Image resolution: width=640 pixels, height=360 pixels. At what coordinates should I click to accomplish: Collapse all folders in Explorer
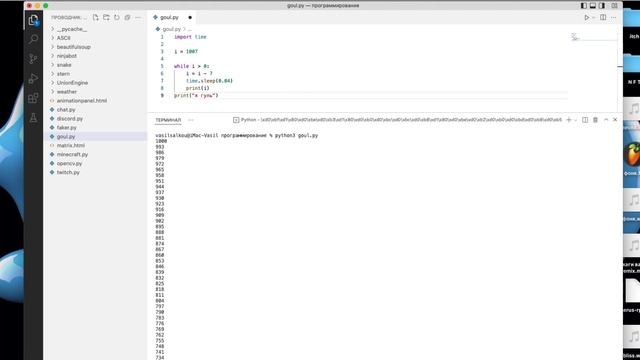[127, 18]
